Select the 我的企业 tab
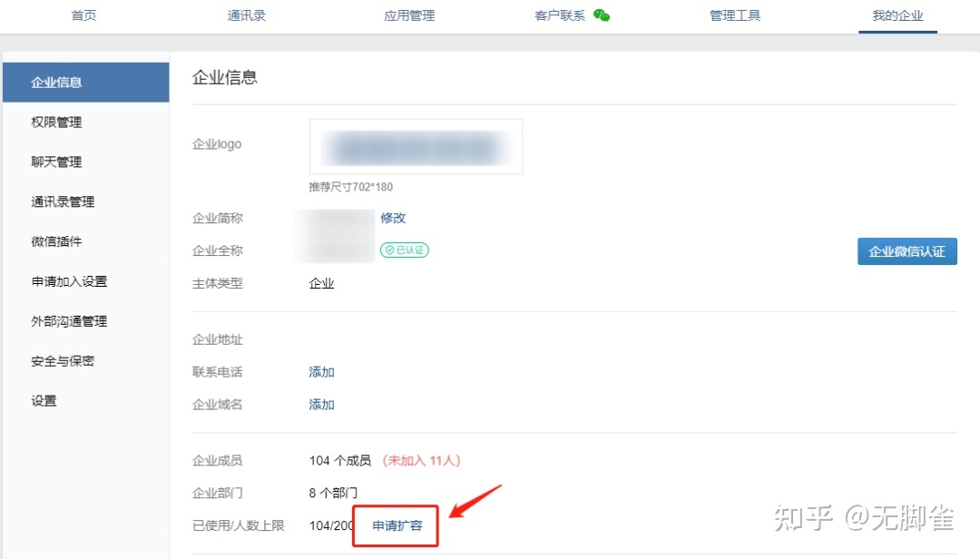Screen dimensions: 980x559 pyautogui.click(x=897, y=15)
